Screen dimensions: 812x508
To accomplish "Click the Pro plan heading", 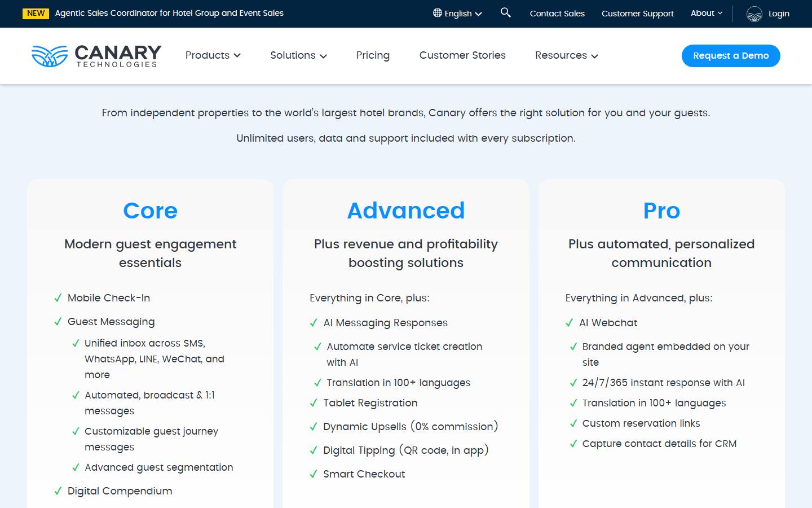I will click(661, 211).
